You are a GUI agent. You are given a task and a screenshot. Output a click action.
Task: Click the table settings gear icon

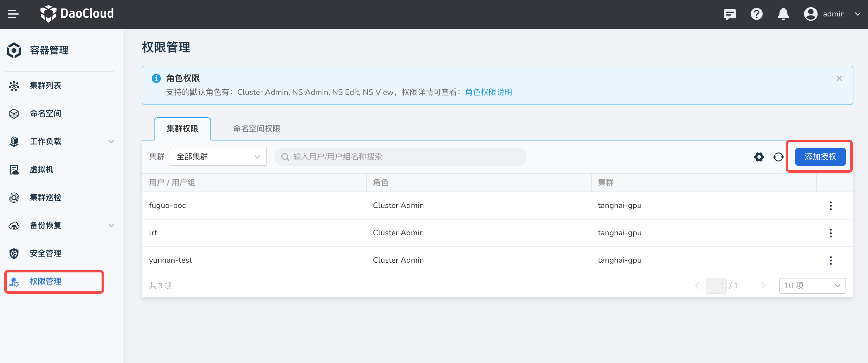(759, 157)
